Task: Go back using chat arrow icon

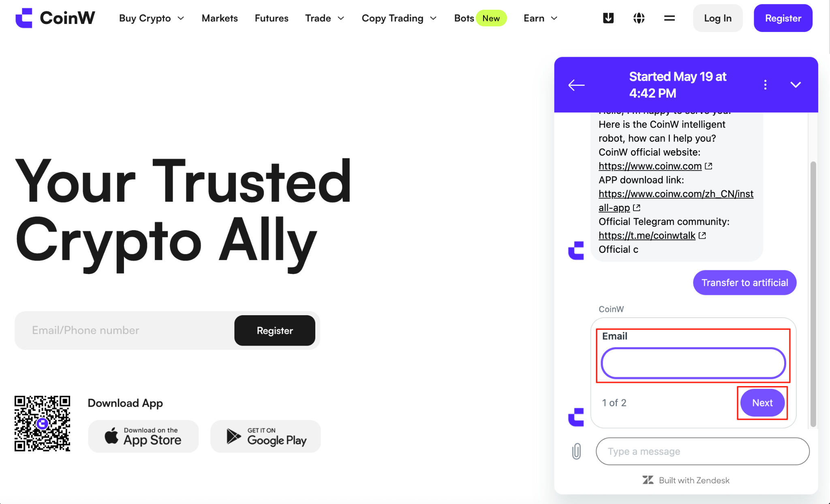Action: pyautogui.click(x=576, y=85)
